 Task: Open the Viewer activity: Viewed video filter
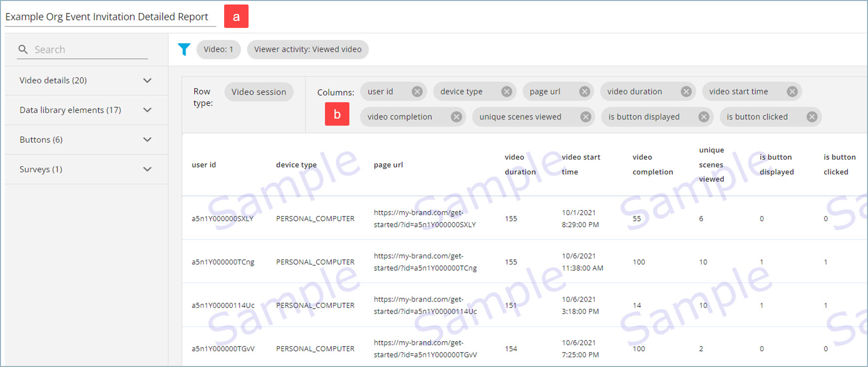click(x=308, y=49)
